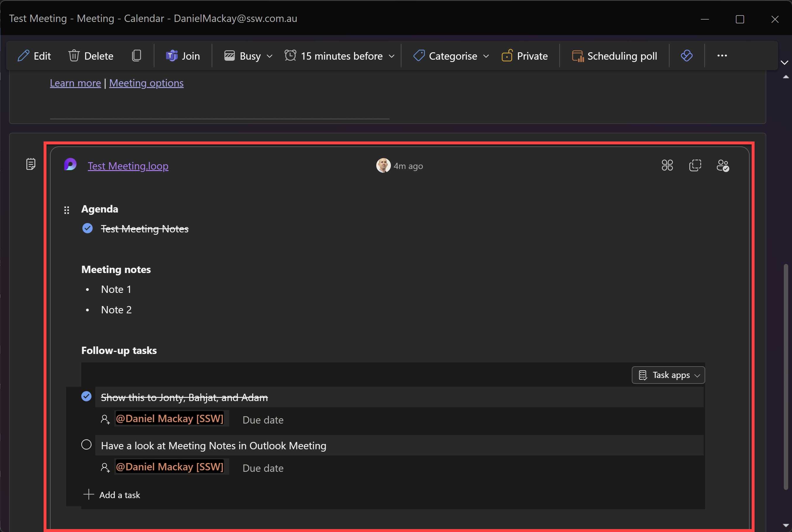This screenshot has height=532, width=792.
Task: Click meeting notes icon left of Loop card
Action: (x=31, y=164)
